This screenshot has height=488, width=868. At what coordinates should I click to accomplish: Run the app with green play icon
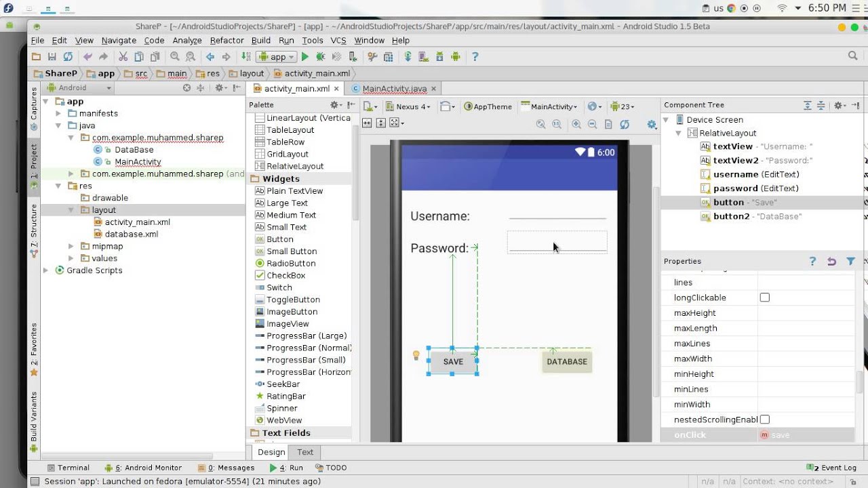click(x=304, y=57)
